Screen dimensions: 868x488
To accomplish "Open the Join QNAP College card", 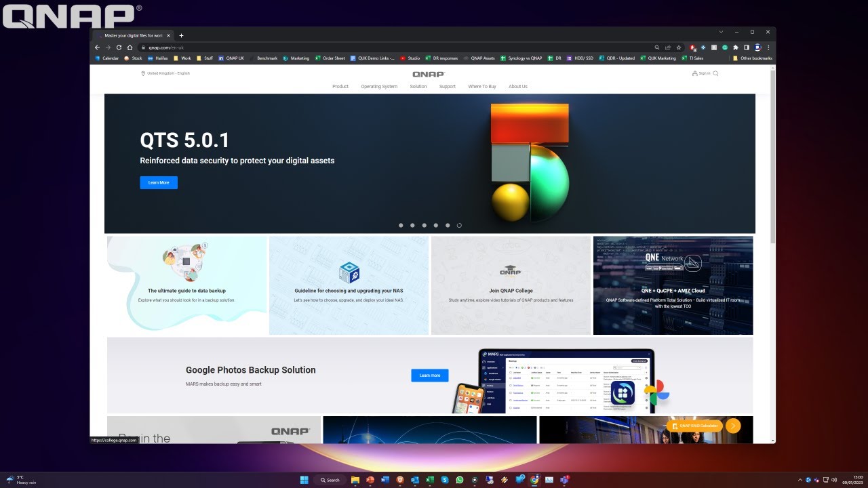I will click(x=511, y=285).
